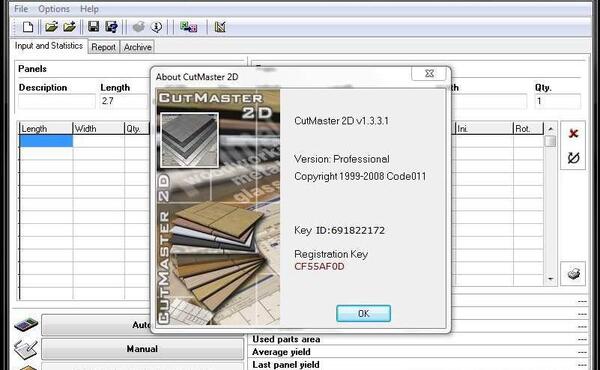Confirm the About dialog with OK
The height and width of the screenshot is (370, 600).
click(x=364, y=313)
